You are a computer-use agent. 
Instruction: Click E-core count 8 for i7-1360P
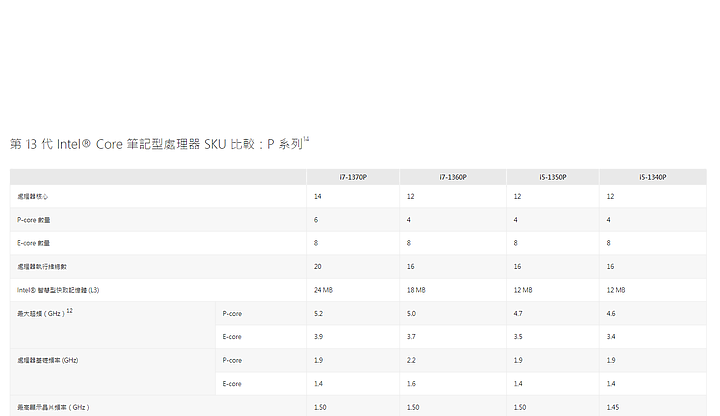(x=409, y=243)
